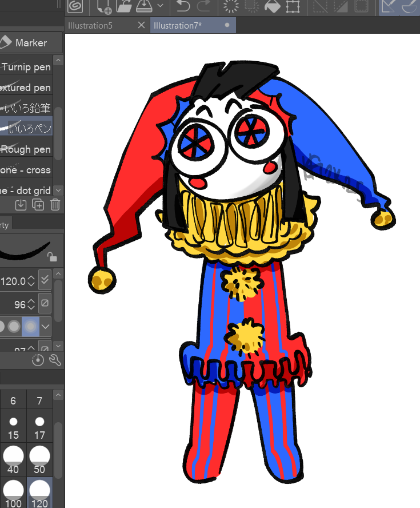Toggle the sub tool lock icon

[x=52, y=256]
